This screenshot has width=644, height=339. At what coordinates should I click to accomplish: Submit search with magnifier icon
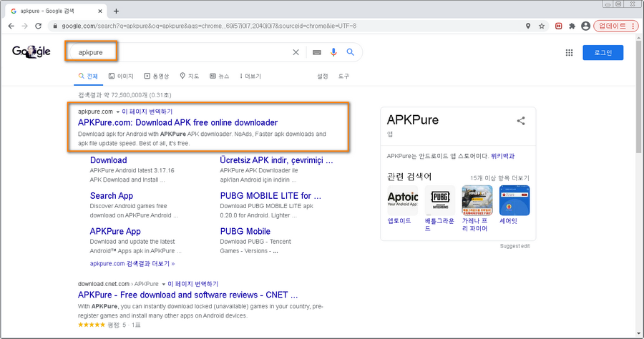click(x=350, y=52)
